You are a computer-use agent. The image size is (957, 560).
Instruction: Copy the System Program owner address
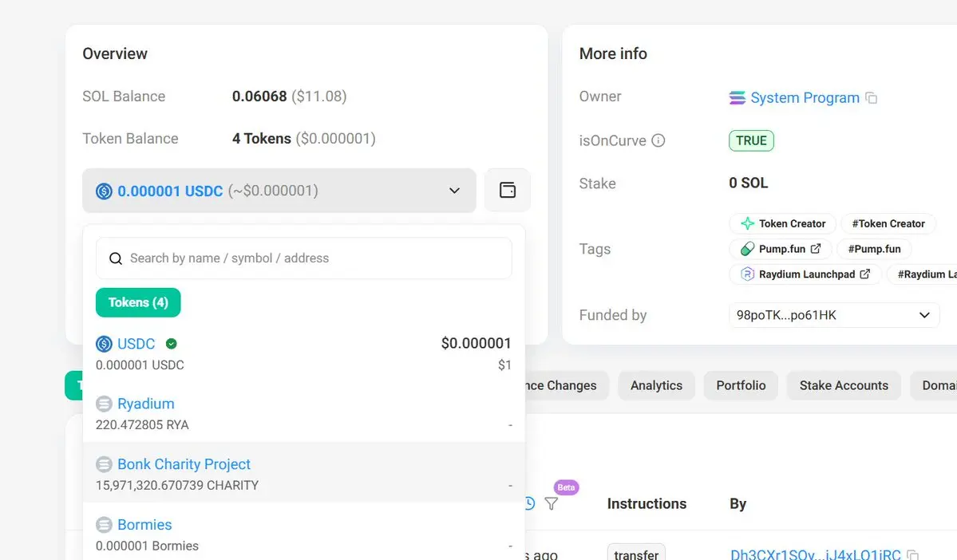pyautogui.click(x=872, y=98)
